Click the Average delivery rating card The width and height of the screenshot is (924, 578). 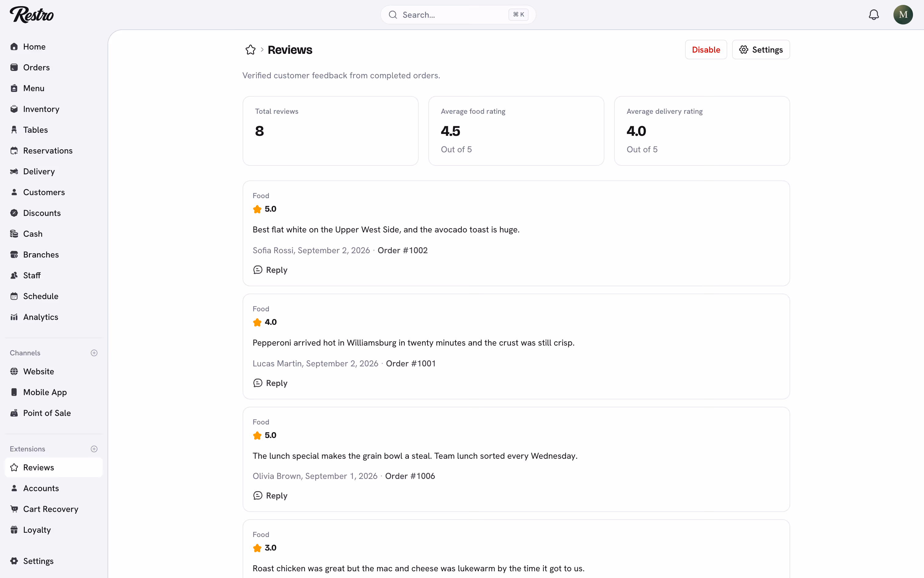tap(702, 131)
